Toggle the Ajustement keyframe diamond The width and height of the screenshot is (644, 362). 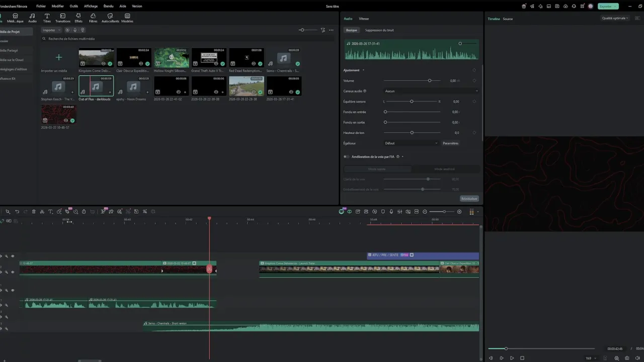pos(474,70)
